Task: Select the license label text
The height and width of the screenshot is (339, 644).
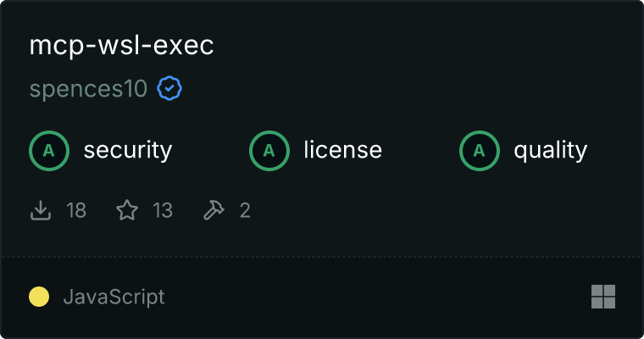Action: (x=343, y=149)
